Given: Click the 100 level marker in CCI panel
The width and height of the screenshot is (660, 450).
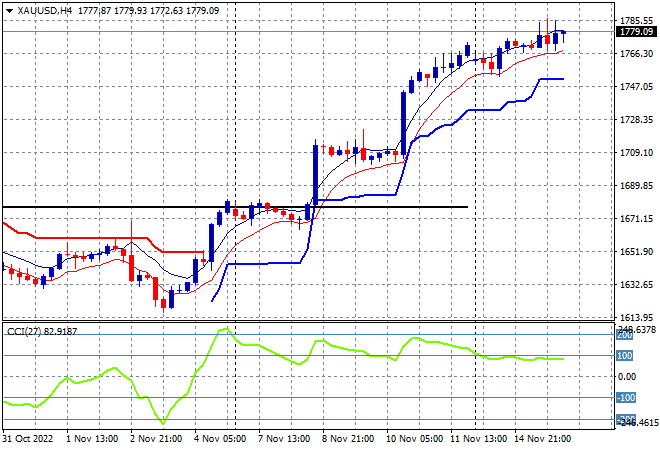Looking at the screenshot, I should [x=625, y=356].
